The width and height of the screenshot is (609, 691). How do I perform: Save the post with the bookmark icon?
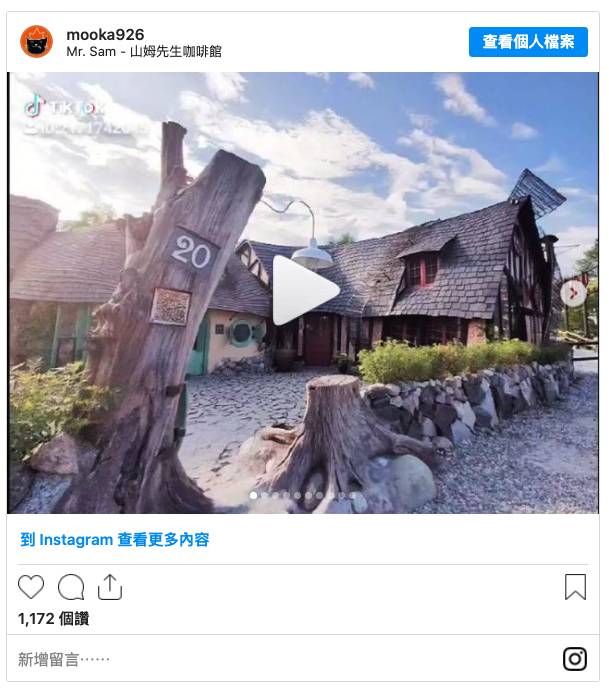(x=576, y=587)
